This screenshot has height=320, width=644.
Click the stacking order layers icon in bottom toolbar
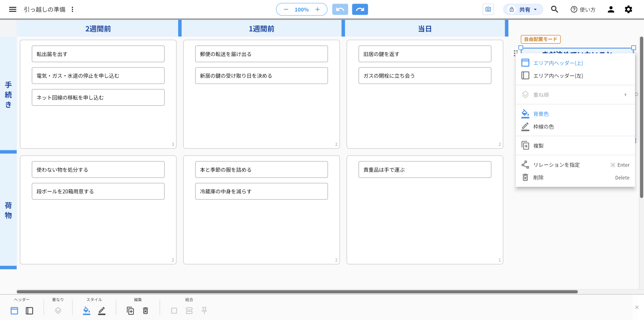coord(58,311)
